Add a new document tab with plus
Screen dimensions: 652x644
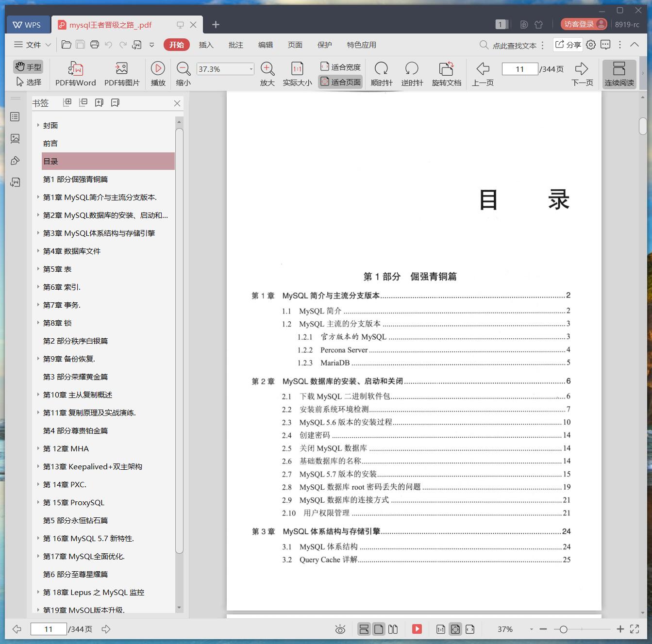pos(216,25)
